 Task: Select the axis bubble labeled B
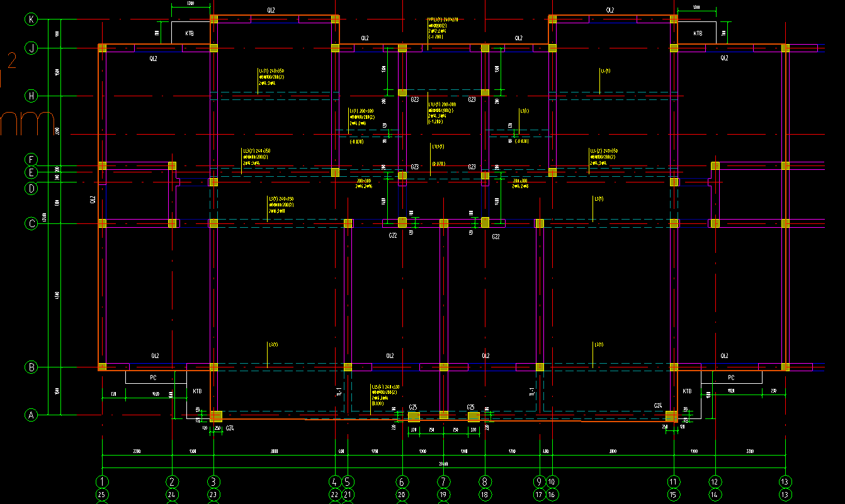click(x=31, y=367)
